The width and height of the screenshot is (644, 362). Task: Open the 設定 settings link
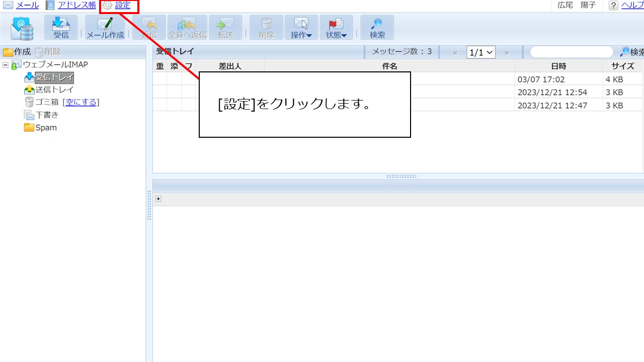(122, 6)
